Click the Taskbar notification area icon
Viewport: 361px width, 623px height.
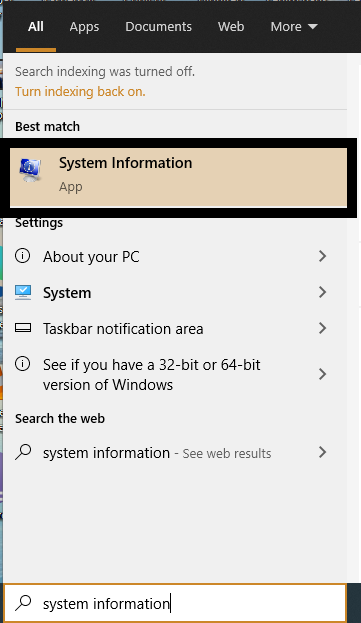click(x=23, y=328)
